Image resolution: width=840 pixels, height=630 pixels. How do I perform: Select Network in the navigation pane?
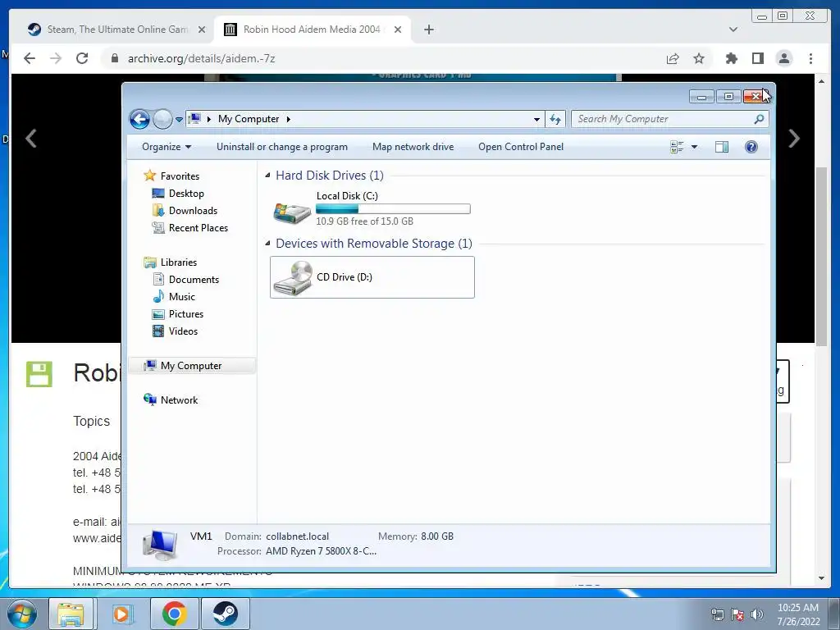(x=179, y=399)
